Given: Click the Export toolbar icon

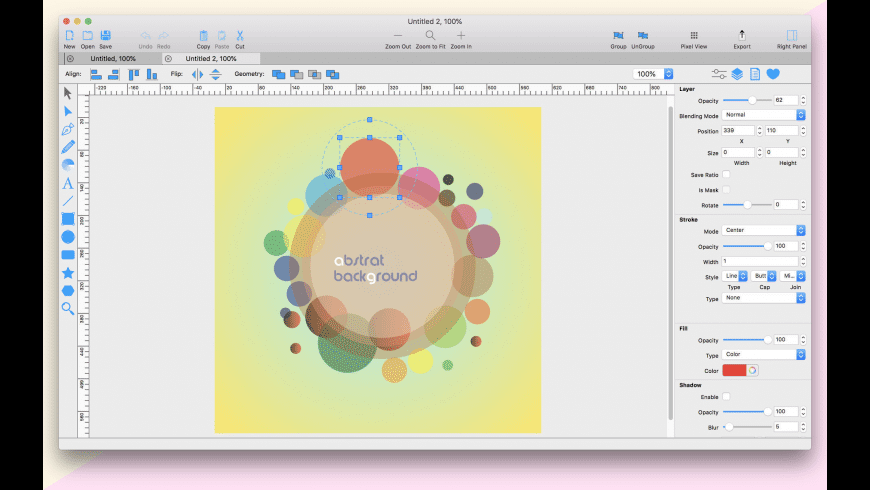Looking at the screenshot, I should 742,36.
